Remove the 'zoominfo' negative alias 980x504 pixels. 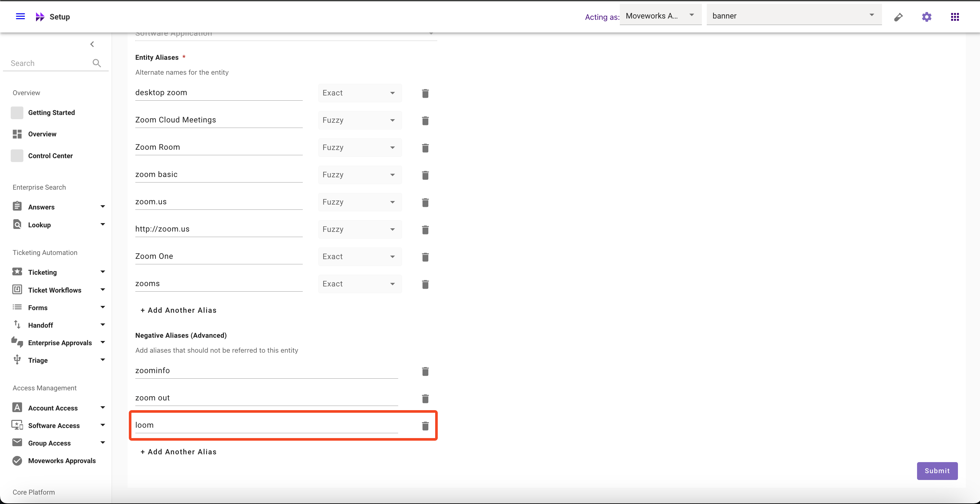[x=425, y=371]
